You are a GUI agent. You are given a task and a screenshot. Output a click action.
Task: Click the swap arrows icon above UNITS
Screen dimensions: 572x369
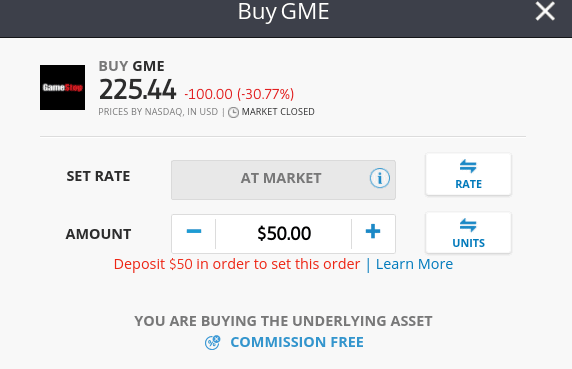click(x=468, y=225)
